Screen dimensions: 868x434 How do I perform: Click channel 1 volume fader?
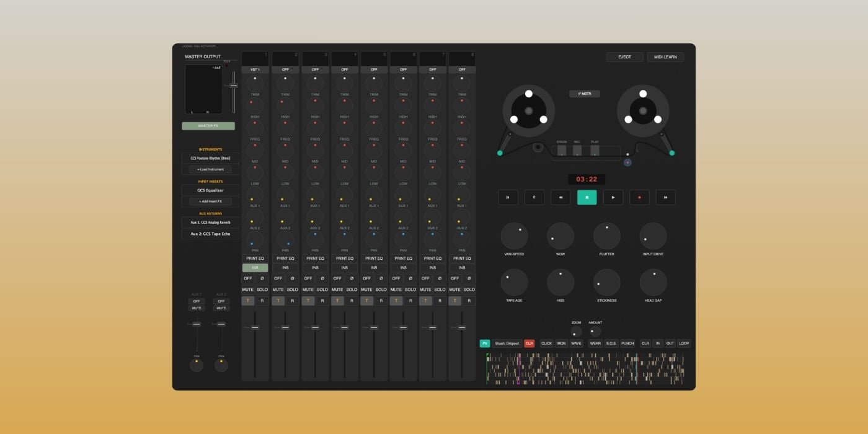(255, 327)
